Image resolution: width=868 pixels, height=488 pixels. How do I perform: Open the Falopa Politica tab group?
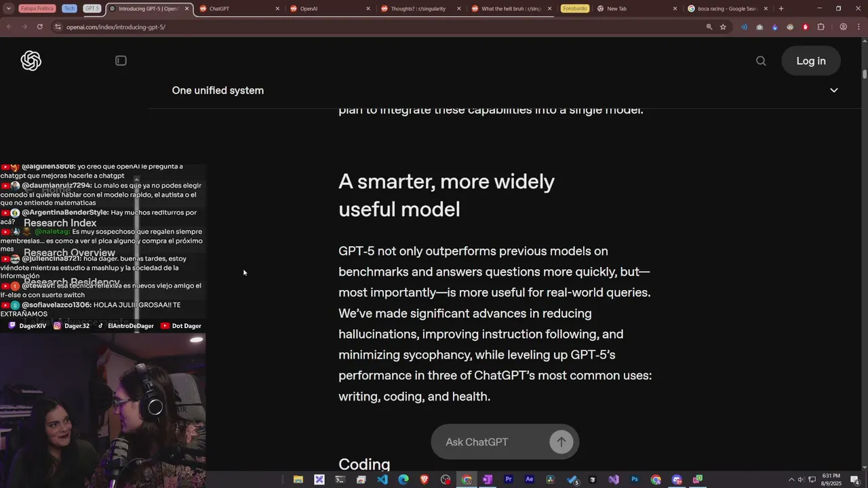pyautogui.click(x=37, y=9)
